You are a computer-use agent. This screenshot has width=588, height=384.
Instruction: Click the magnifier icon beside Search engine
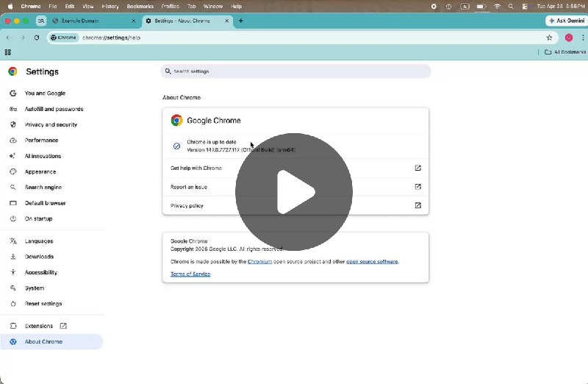tap(13, 187)
